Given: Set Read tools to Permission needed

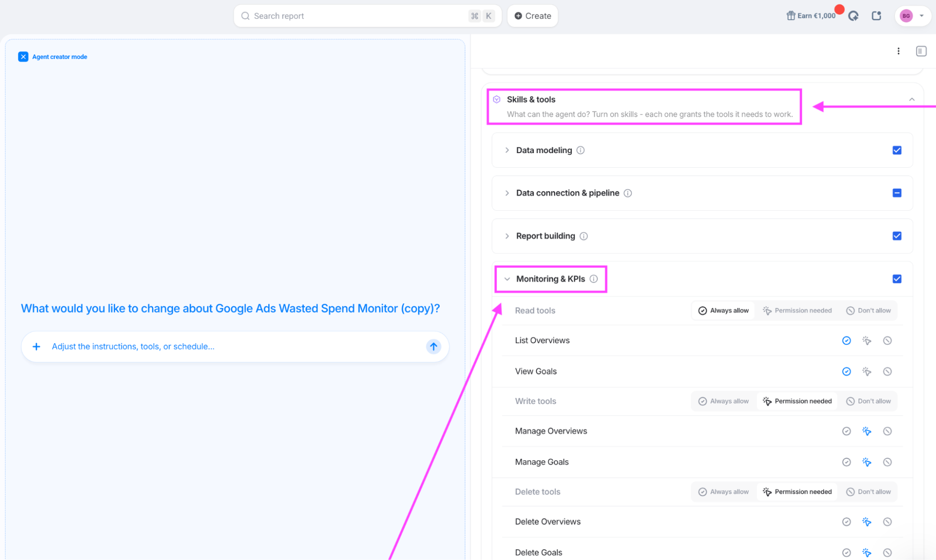Looking at the screenshot, I should [797, 310].
